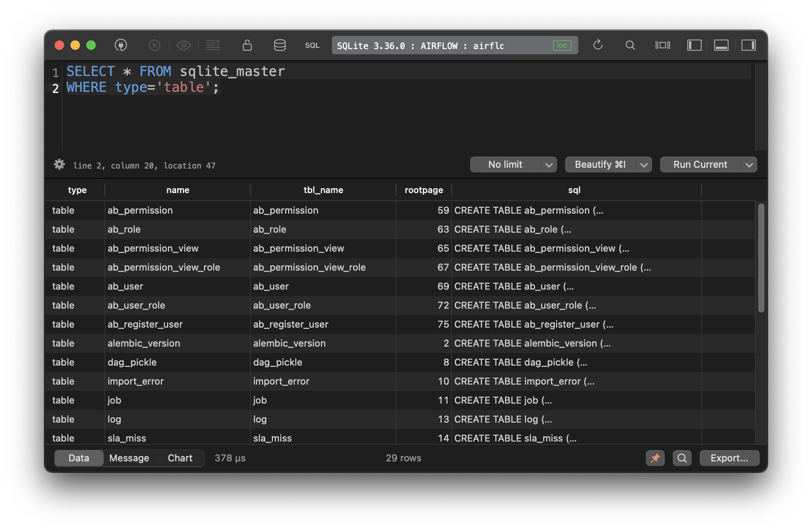The image size is (812, 531).
Task: Toggle the bottom panel visibility
Action: [721, 45]
